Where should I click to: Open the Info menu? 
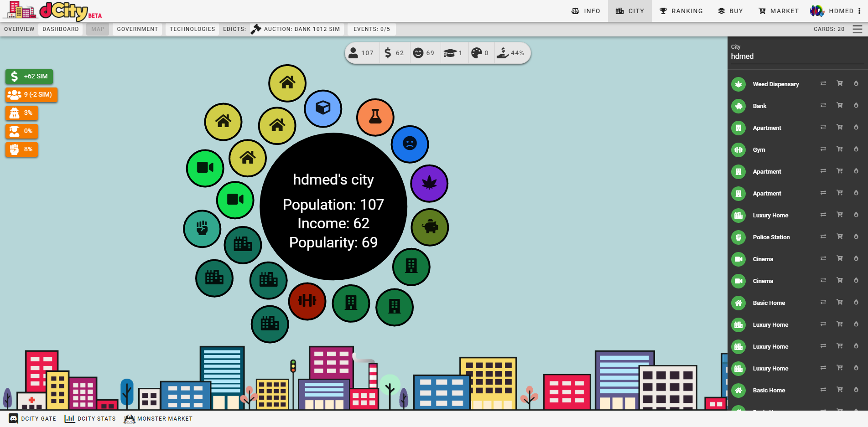point(586,11)
